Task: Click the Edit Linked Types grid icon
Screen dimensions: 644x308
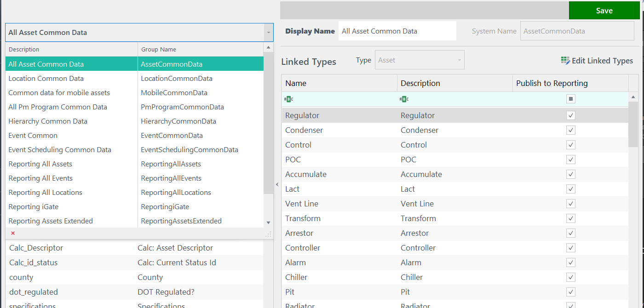Action: pos(565,61)
